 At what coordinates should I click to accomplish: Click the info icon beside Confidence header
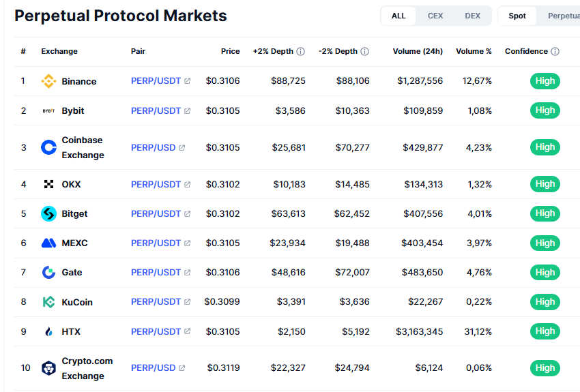tap(555, 52)
